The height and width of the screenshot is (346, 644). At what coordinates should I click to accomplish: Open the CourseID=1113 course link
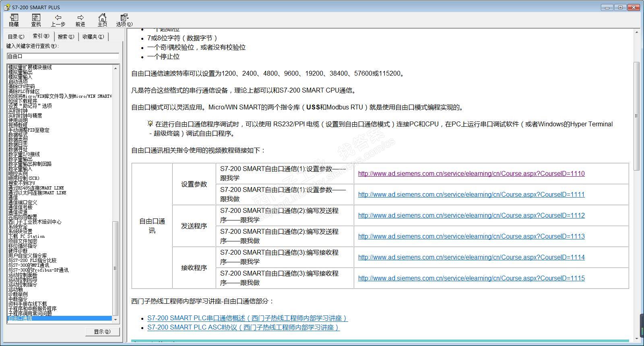pos(471,237)
